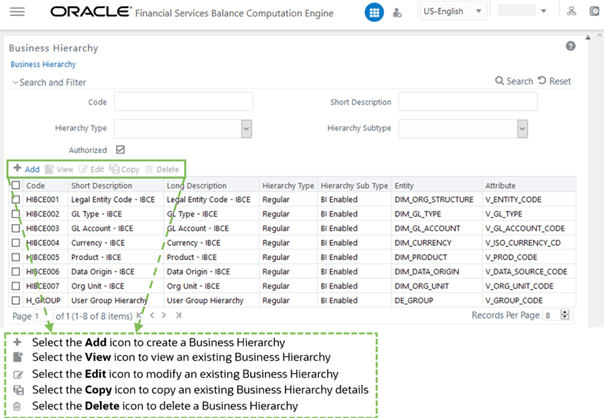Open the Hierarchy Subtype dropdown
Image resolution: width=604 pixels, height=418 pixels.
(522, 129)
